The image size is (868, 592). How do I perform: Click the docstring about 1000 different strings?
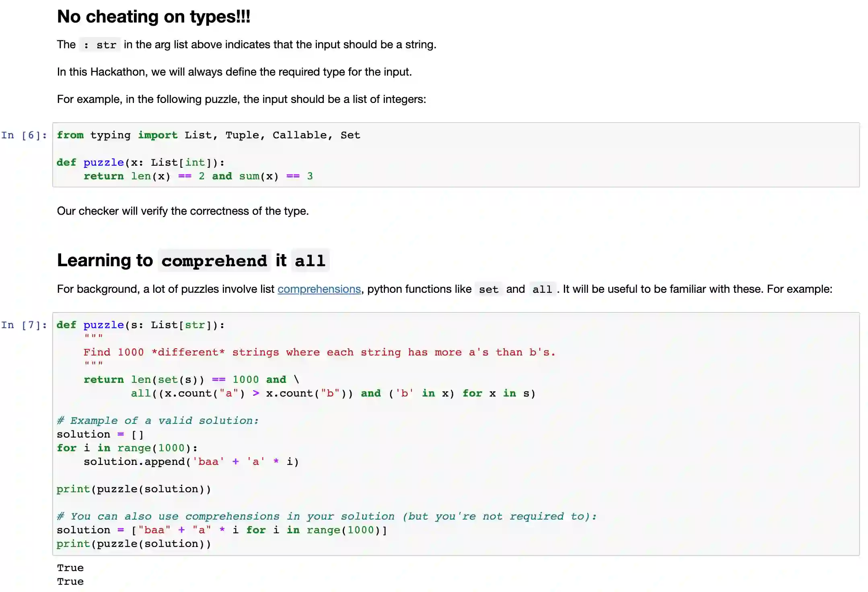(x=319, y=353)
